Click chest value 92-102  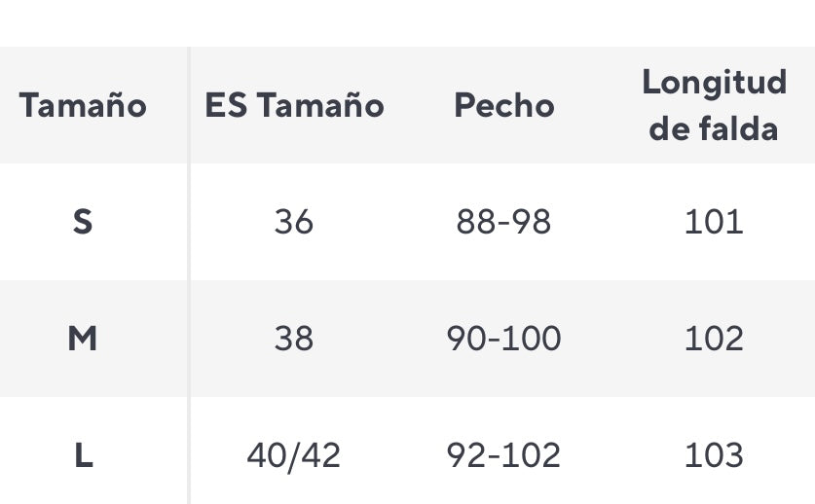pos(503,455)
